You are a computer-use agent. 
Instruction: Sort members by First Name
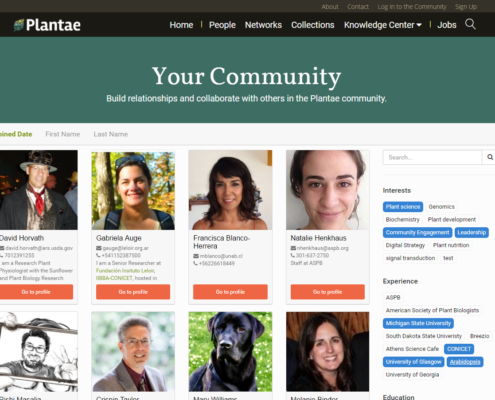pyautogui.click(x=63, y=134)
